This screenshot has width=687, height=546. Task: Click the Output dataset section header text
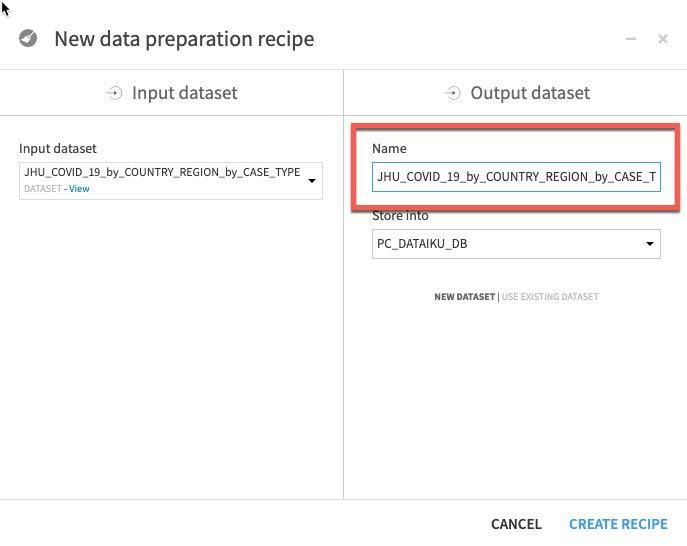click(530, 93)
